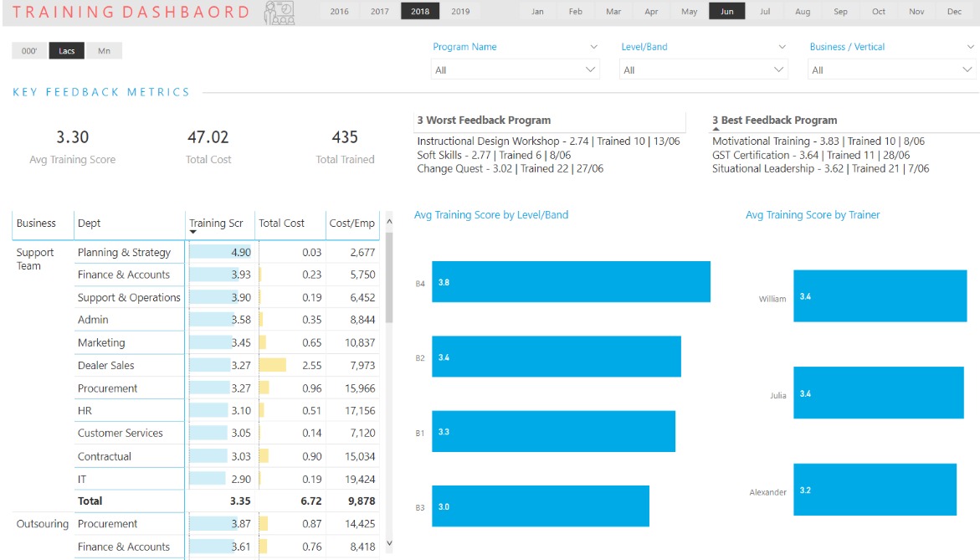Image resolution: width=980 pixels, height=560 pixels.
Task: Click the sort arrow under Training Scr
Action: pyautogui.click(x=193, y=233)
